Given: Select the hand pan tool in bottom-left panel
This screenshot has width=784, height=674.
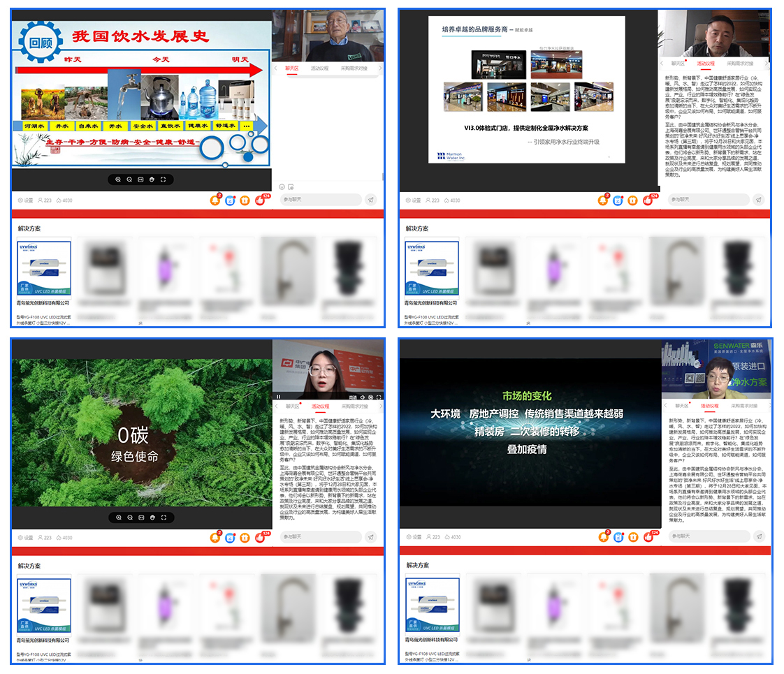Looking at the screenshot, I should point(152,518).
